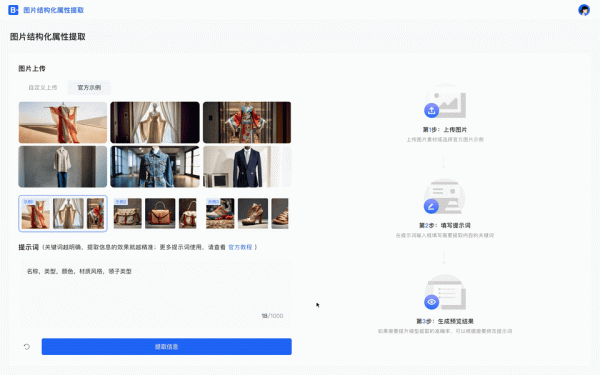Select the red kimono mannequin image
This screenshot has width=600, height=375.
[x=247, y=122]
